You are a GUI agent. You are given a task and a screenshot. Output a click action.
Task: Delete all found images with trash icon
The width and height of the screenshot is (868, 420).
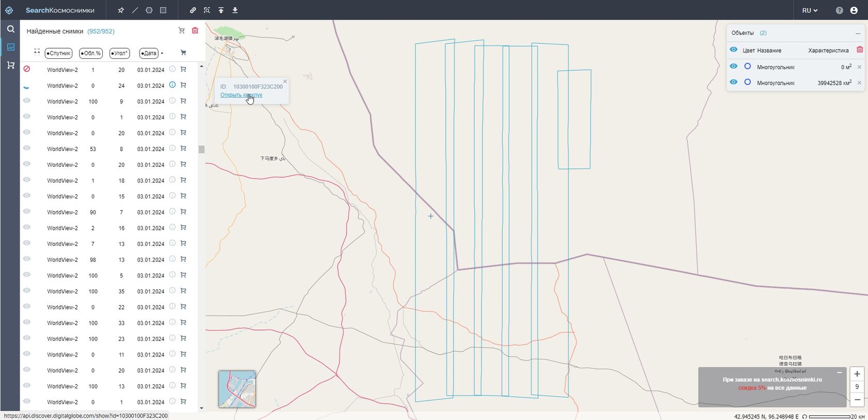coord(195,30)
